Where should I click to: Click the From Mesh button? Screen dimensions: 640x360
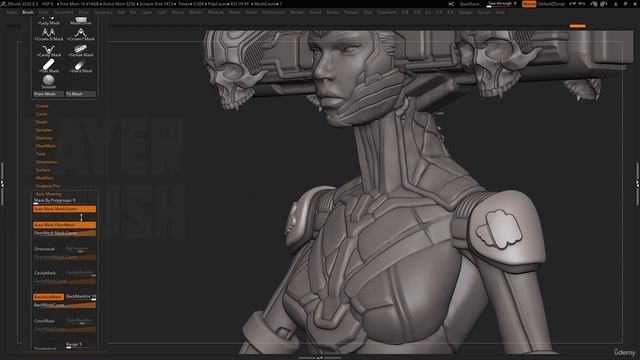[x=48, y=94]
